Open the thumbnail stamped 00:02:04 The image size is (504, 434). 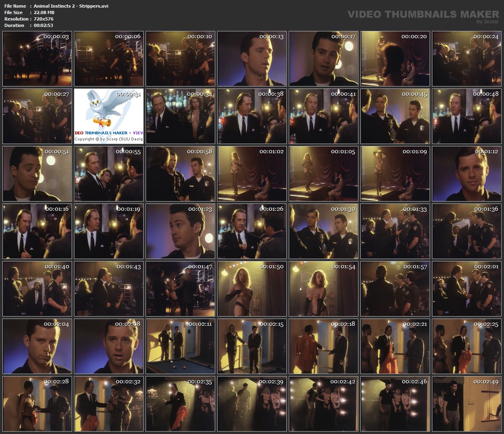click(x=37, y=346)
